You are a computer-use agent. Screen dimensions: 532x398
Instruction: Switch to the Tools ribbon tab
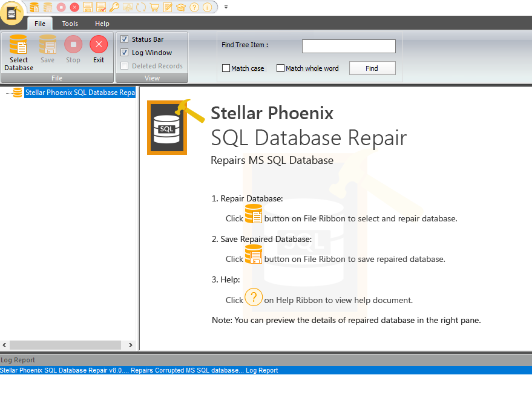70,24
